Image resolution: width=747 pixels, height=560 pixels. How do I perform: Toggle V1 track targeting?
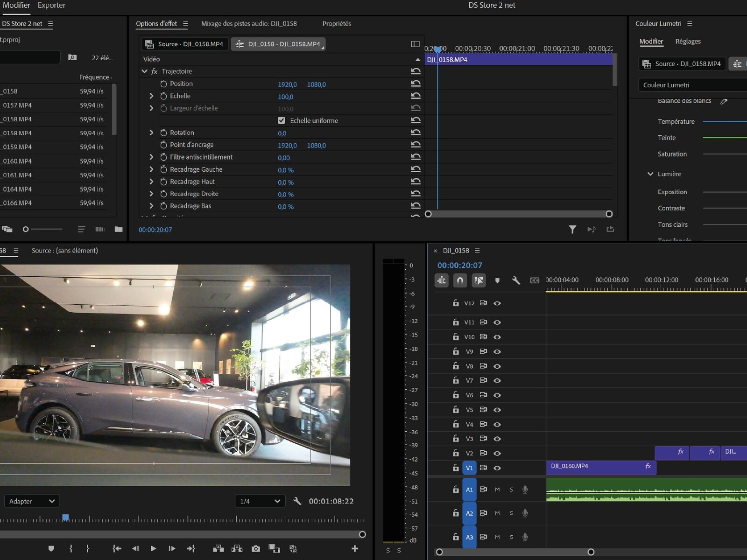pos(469,468)
